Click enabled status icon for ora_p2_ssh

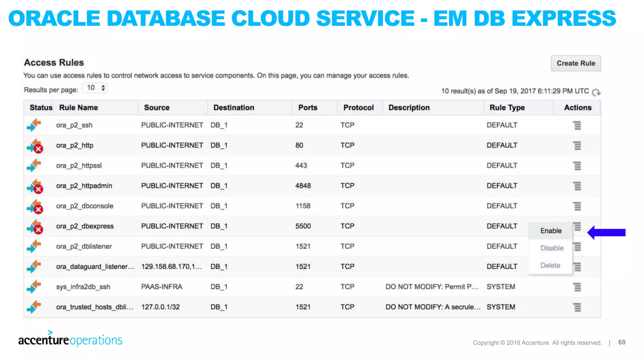[x=34, y=125]
